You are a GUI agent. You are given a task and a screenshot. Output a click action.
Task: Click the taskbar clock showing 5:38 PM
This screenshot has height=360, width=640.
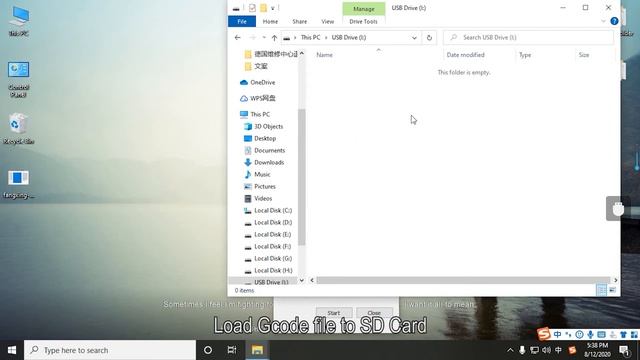(597, 350)
